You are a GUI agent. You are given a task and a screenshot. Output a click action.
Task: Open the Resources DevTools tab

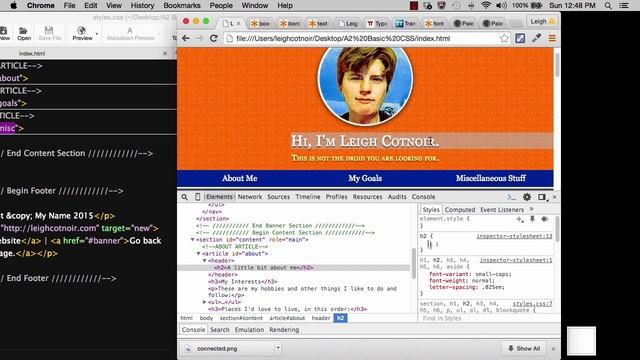tap(367, 197)
